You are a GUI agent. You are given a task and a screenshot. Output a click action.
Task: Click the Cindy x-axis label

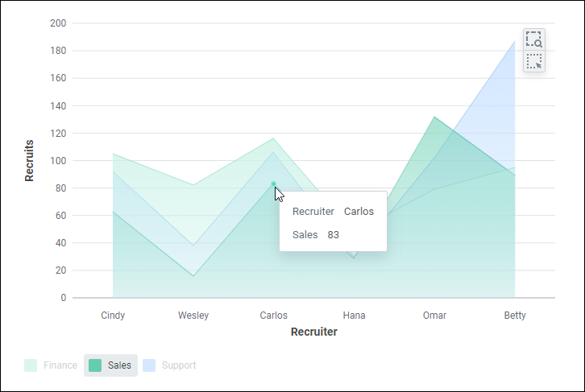pos(113,316)
